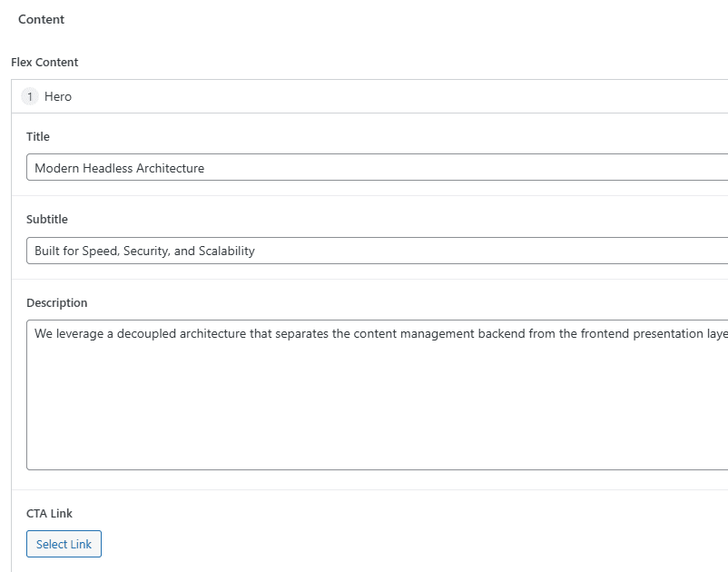
Task: Click into the Title input field
Action: [454, 168]
